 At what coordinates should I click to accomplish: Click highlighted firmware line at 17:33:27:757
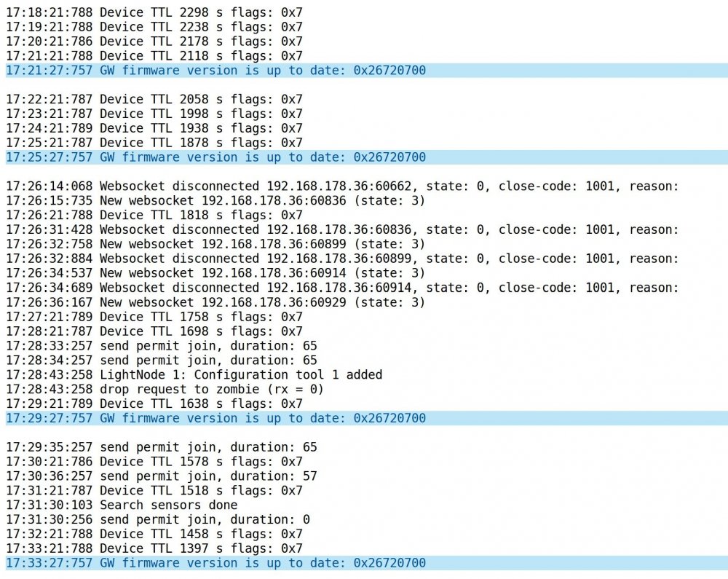pyautogui.click(x=367, y=563)
